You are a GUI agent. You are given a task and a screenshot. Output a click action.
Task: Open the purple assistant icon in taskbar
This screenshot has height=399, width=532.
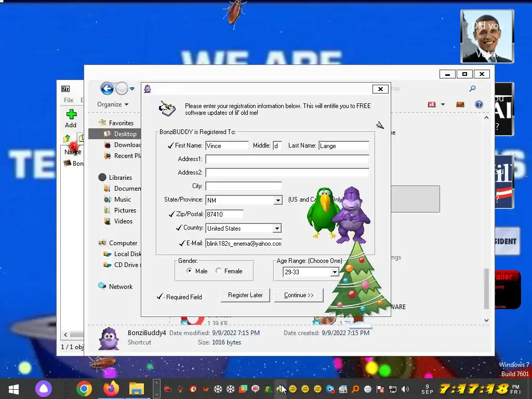click(x=44, y=389)
